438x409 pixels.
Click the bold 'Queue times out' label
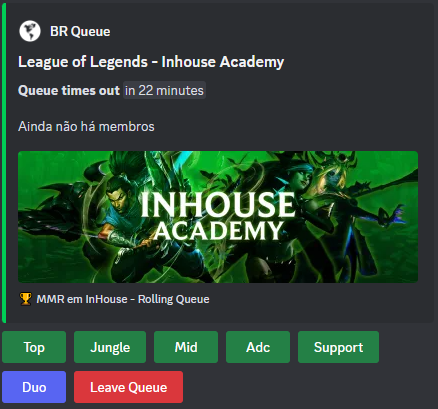click(69, 90)
